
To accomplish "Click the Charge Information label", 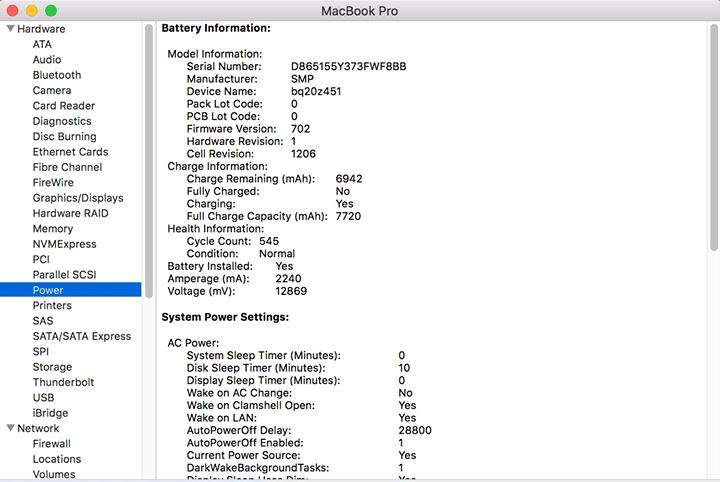I will click(x=217, y=166).
